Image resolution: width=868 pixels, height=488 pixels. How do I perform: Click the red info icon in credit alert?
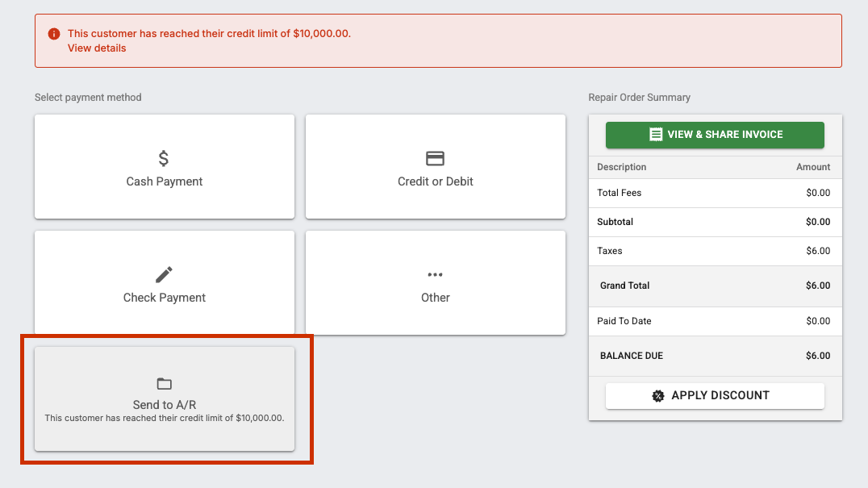[x=54, y=34]
